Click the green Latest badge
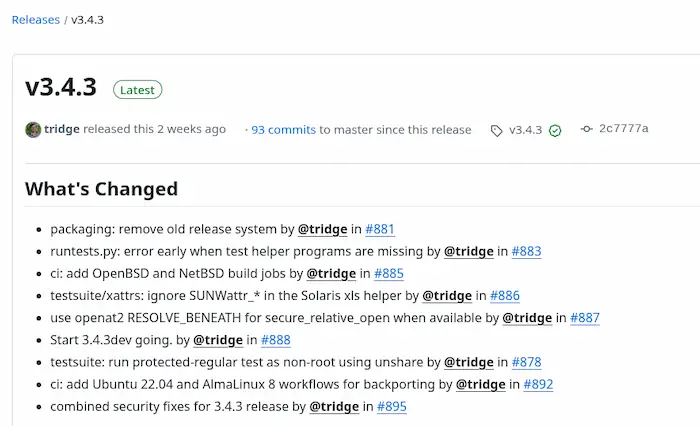This screenshot has height=426, width=700. 138,90
